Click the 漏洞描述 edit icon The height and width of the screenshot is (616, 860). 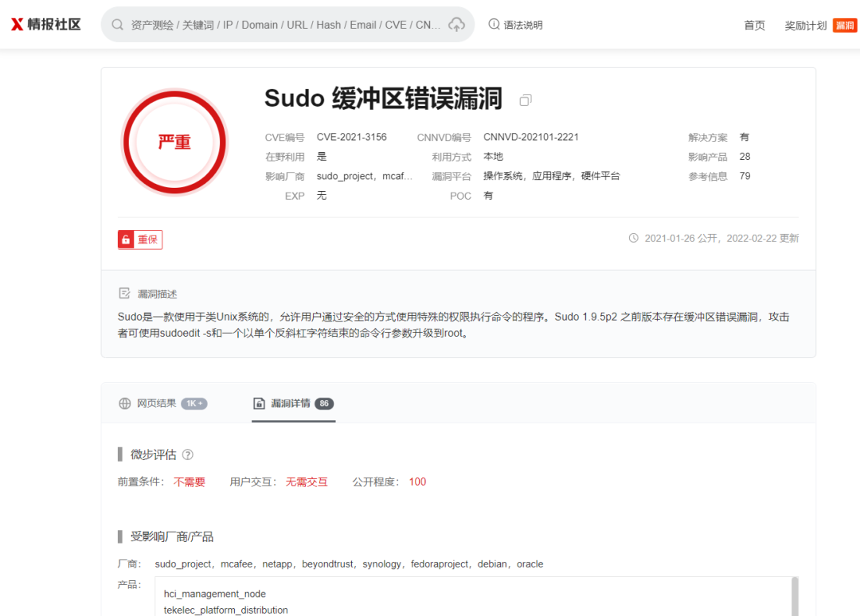pos(124,293)
